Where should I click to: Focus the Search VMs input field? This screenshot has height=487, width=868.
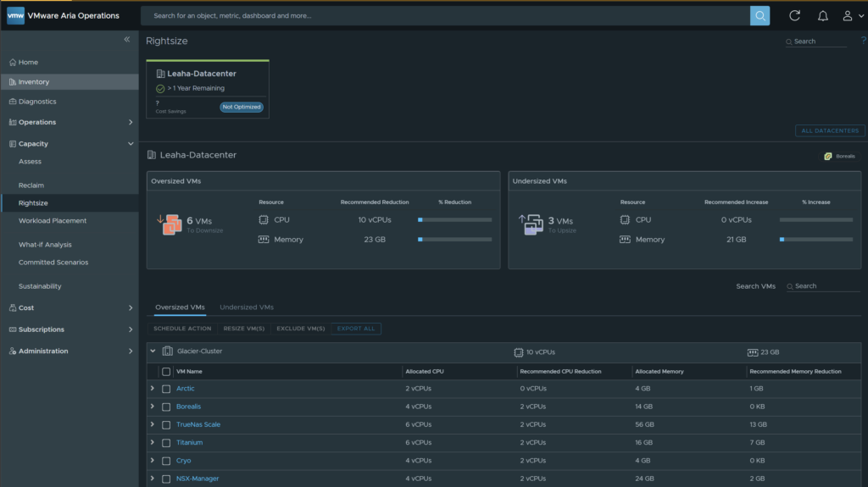click(823, 286)
